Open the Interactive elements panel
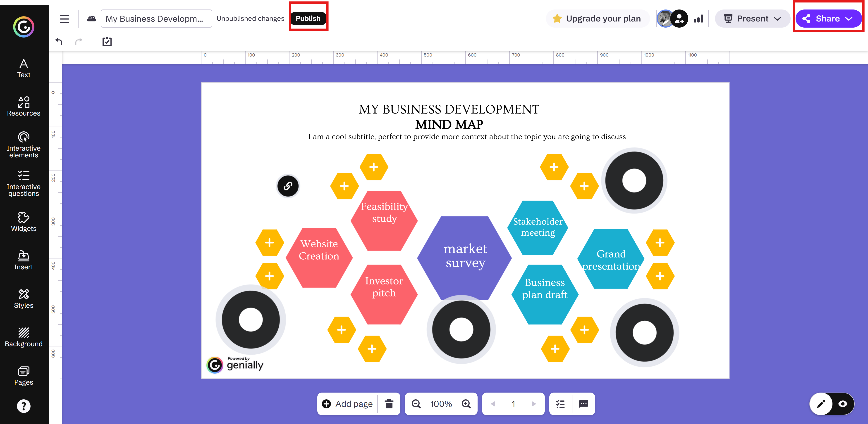Image resolution: width=868 pixels, height=424 pixels. click(x=23, y=145)
